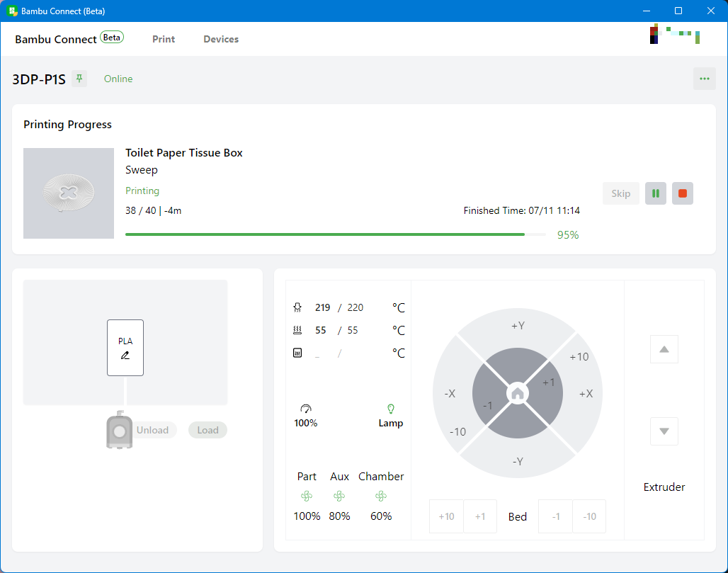
Task: Open the three-dot more options menu
Action: click(705, 79)
